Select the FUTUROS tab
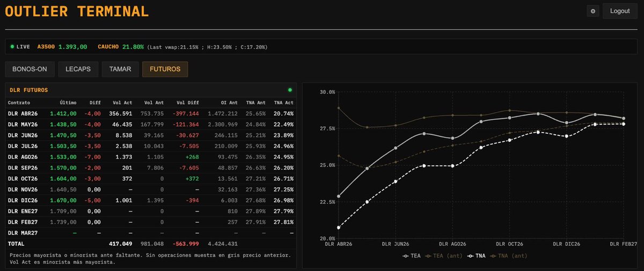The height and width of the screenshot is (271, 644). coord(165,69)
